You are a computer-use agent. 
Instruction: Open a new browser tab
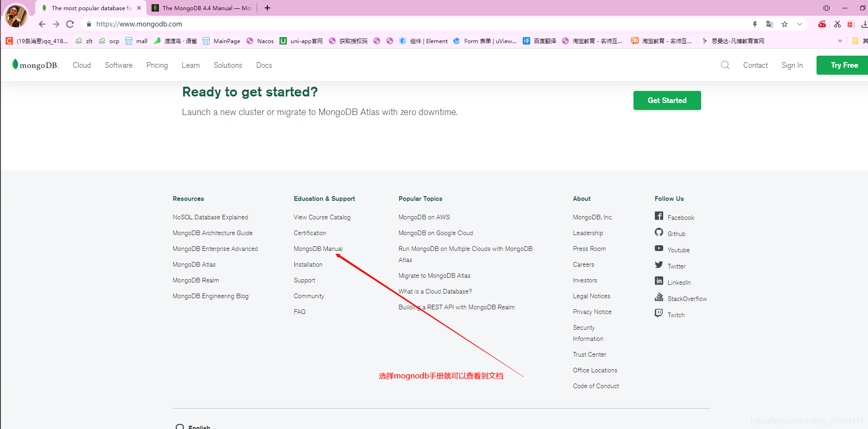point(267,8)
